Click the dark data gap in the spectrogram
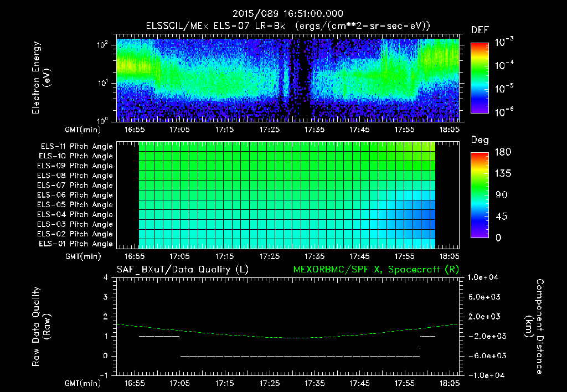 click(303, 80)
